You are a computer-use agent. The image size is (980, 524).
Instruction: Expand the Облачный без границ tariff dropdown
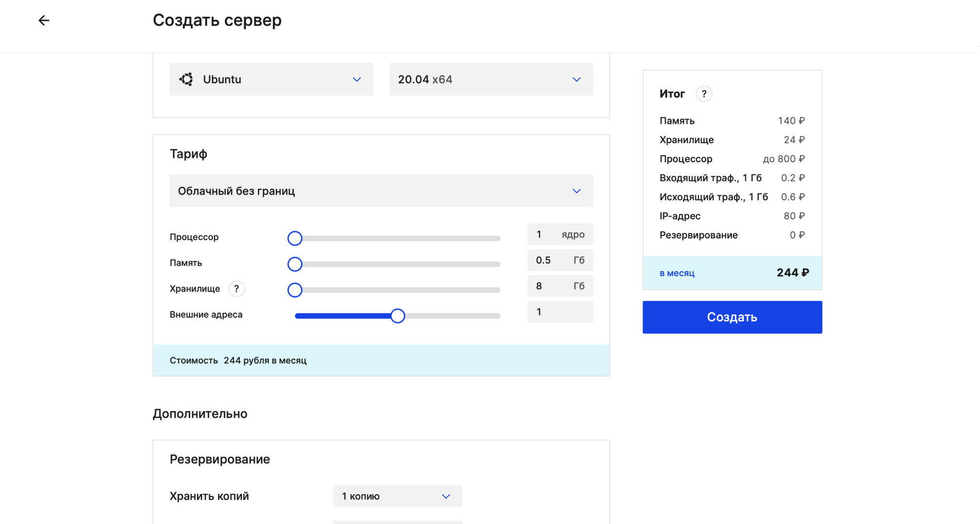coord(381,191)
